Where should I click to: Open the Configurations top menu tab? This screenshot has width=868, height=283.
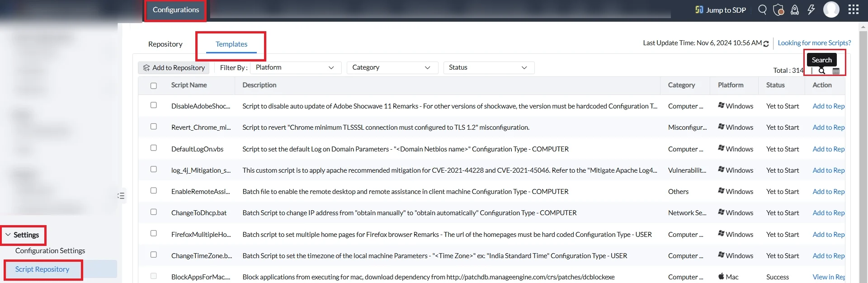click(x=176, y=9)
